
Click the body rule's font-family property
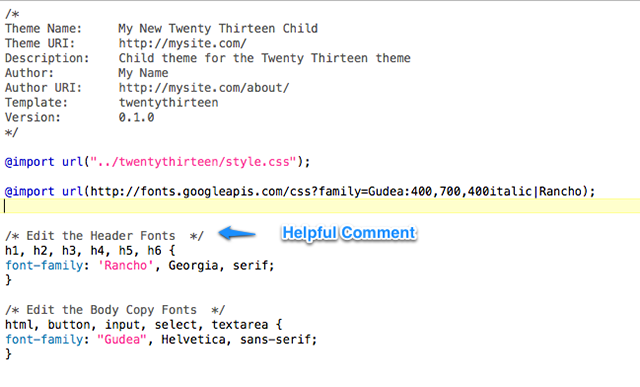tap(44, 339)
